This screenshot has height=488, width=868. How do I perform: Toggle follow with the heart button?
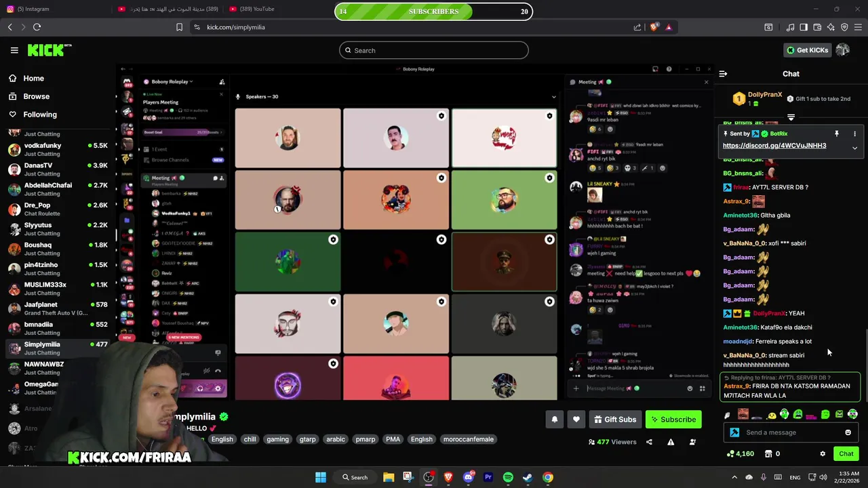click(x=576, y=420)
